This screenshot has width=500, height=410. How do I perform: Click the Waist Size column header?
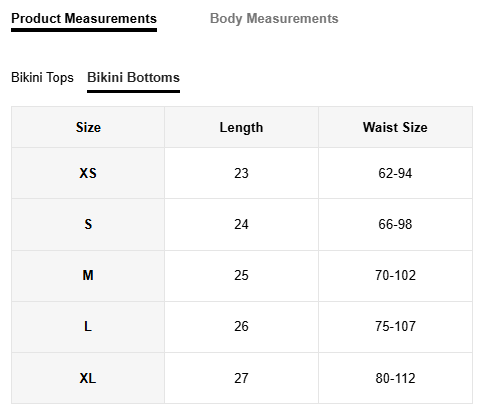coord(395,127)
